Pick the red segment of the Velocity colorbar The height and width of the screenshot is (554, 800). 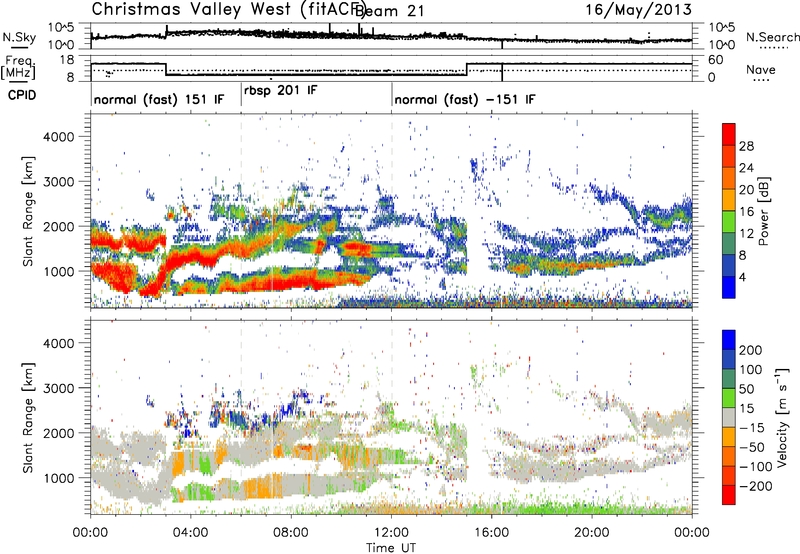(729, 495)
